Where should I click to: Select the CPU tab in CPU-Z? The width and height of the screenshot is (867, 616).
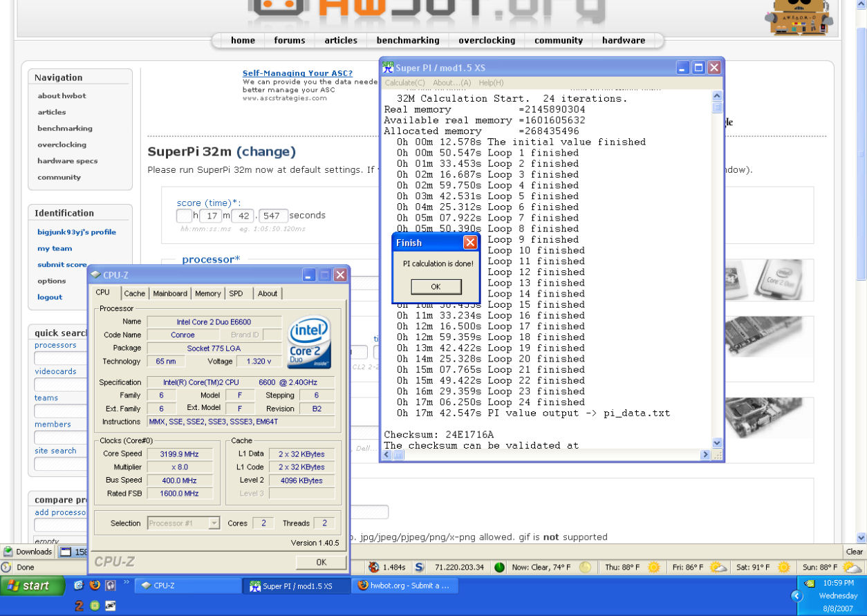(x=103, y=292)
